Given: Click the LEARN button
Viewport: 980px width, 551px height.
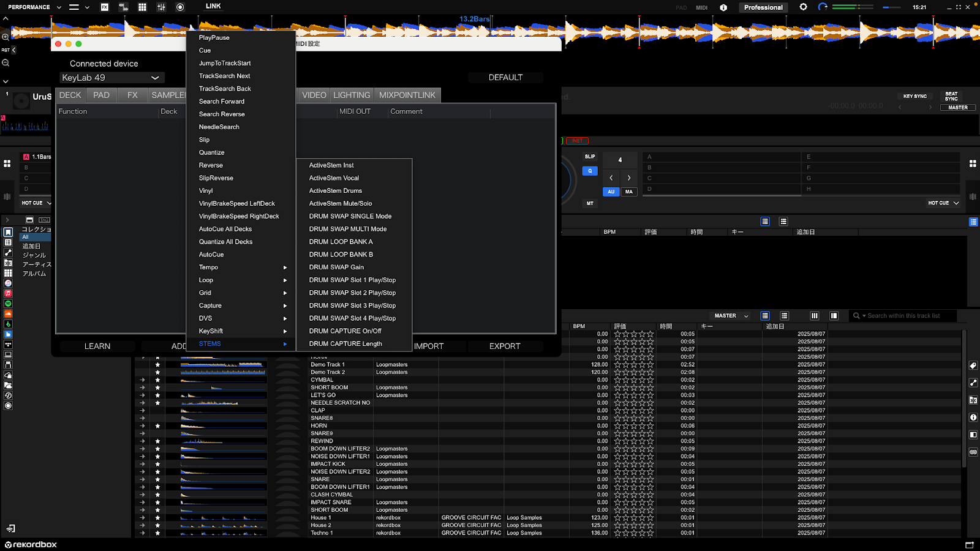Looking at the screenshot, I should pyautogui.click(x=97, y=346).
